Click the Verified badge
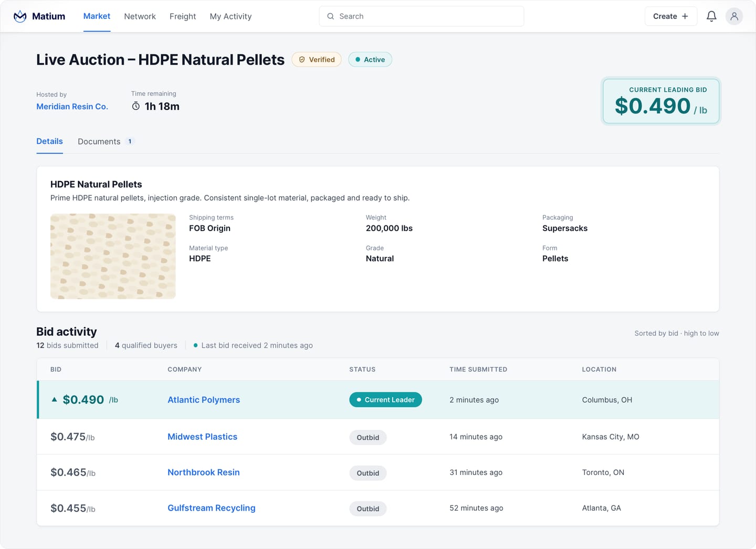This screenshot has height=549, width=756. 317,59
